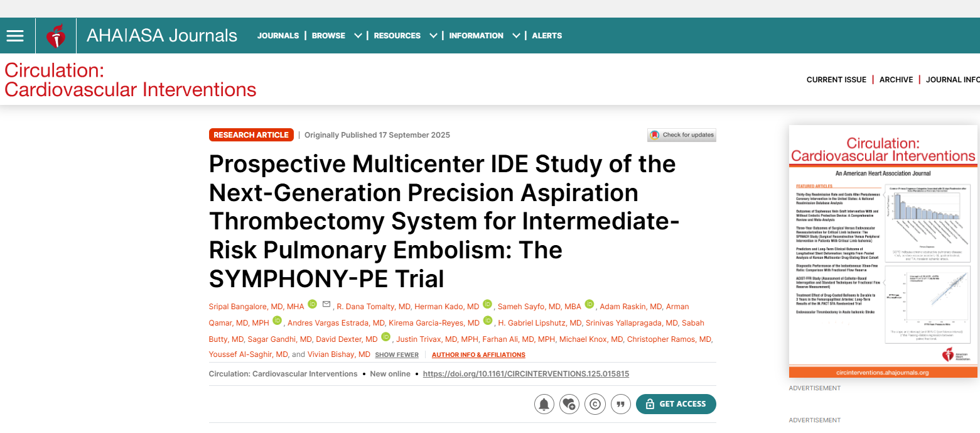Go to the Current Issue page
This screenshot has height=433, width=980.
(x=836, y=80)
